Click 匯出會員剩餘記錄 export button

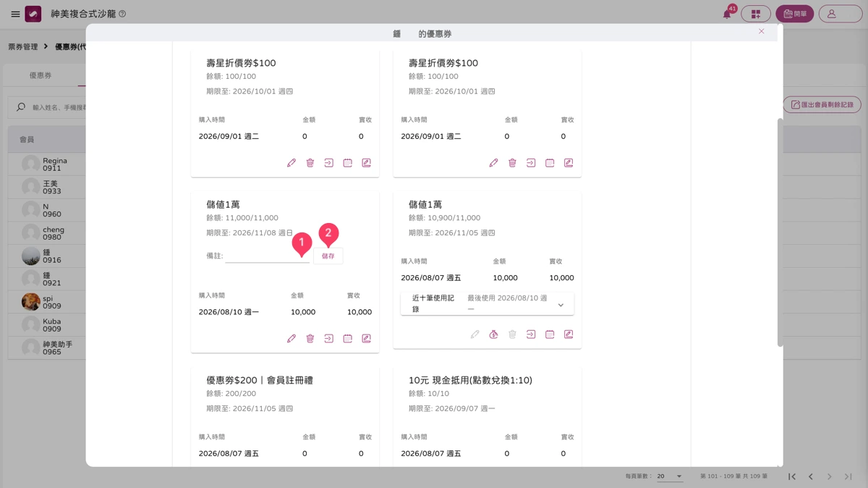[822, 105]
